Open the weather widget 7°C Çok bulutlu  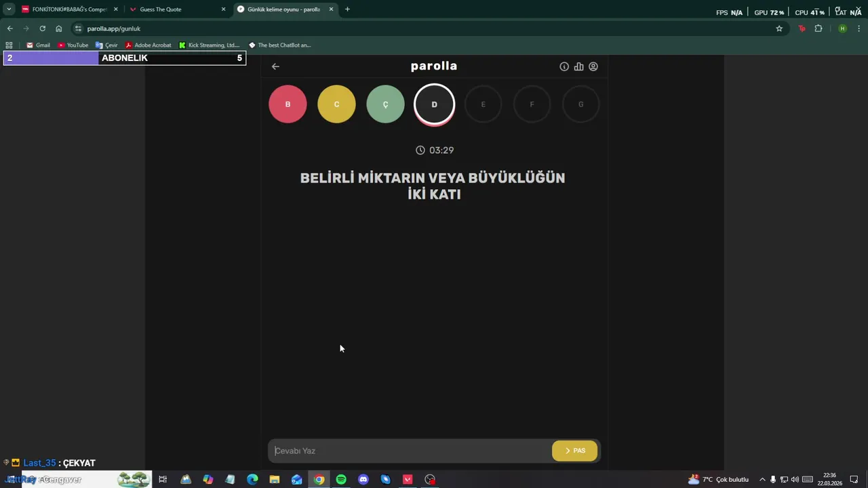pos(718,479)
